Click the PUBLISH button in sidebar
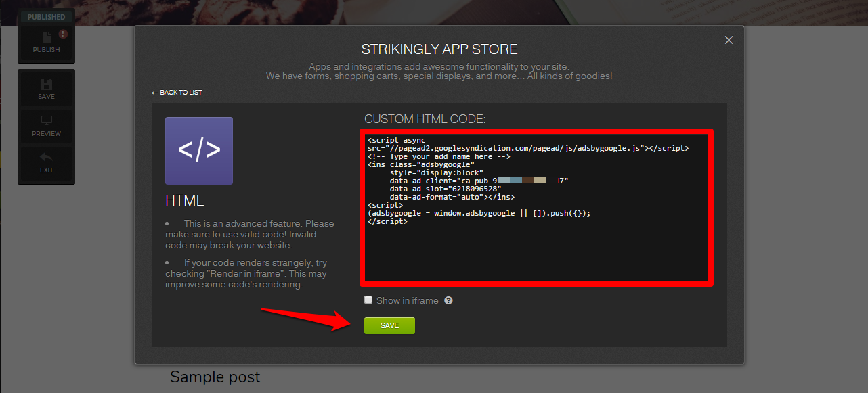Image resolution: width=868 pixels, height=393 pixels. tap(46, 43)
